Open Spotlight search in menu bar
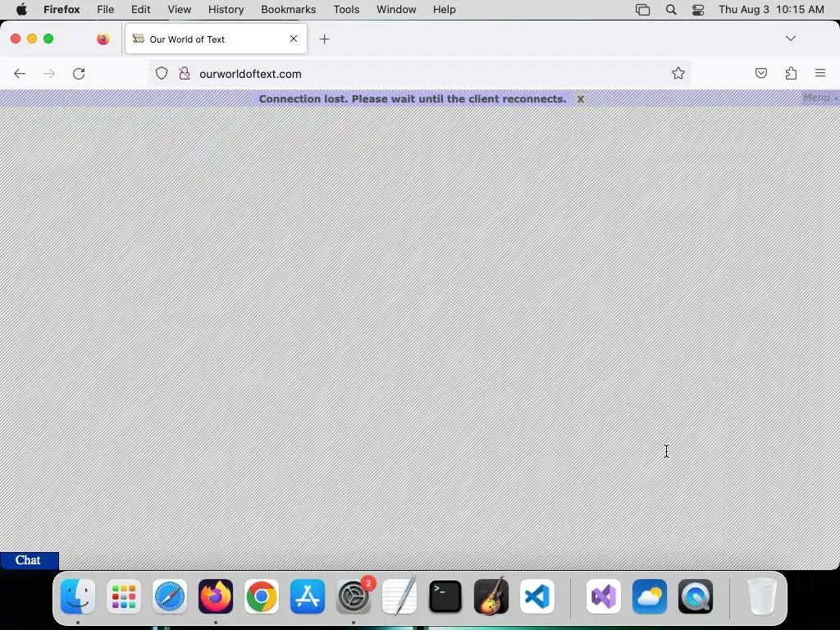Screen dimensions: 840x630 pyautogui.click(x=671, y=10)
